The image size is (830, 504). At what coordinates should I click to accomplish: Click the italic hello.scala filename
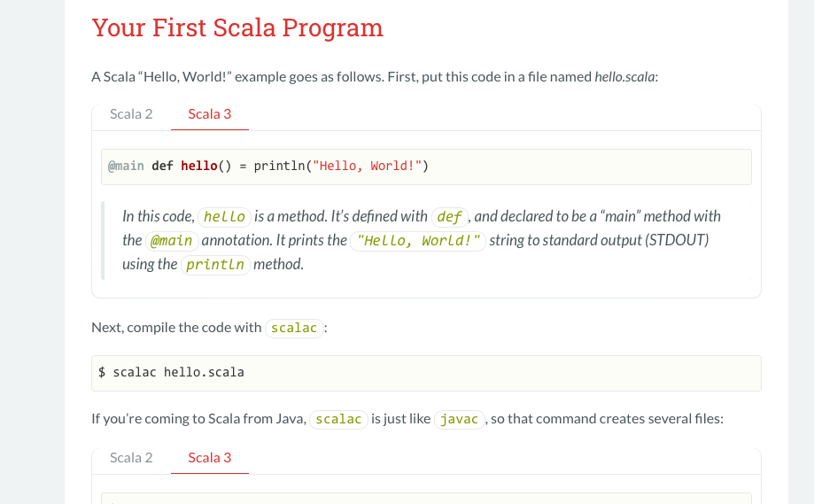tap(624, 77)
